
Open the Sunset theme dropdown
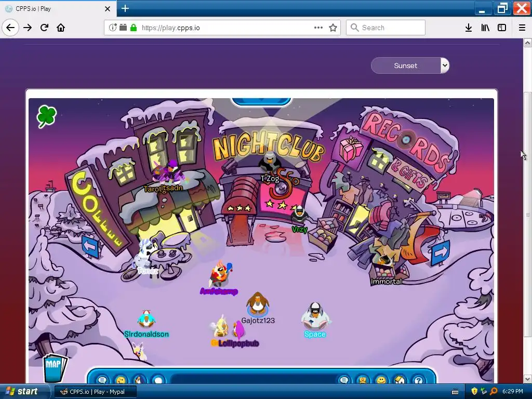[410, 65]
